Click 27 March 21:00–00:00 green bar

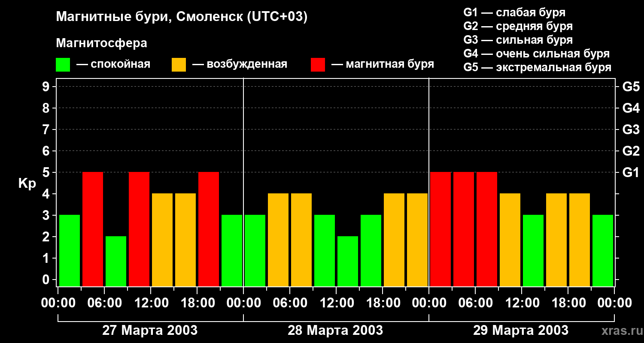point(232,250)
